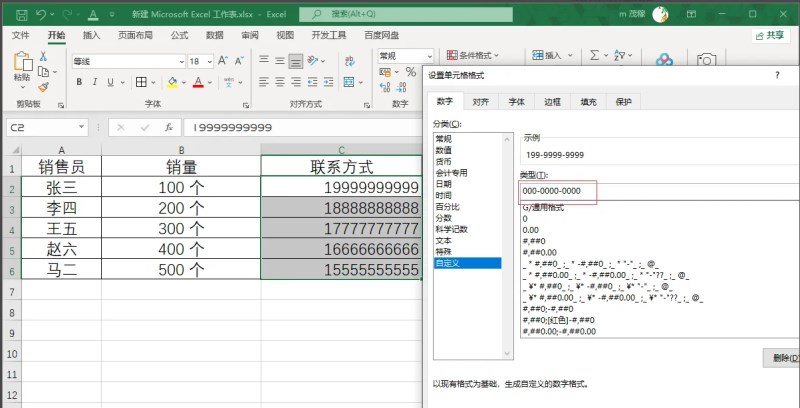Image resolution: width=800 pixels, height=408 pixels.
Task: Toggle bottom align for cell content
Action: click(x=295, y=61)
